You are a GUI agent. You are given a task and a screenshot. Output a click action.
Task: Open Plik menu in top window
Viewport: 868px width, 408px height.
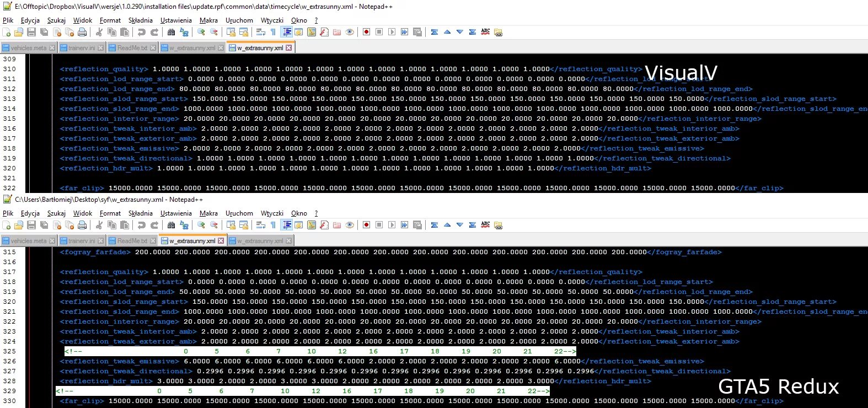(8, 20)
